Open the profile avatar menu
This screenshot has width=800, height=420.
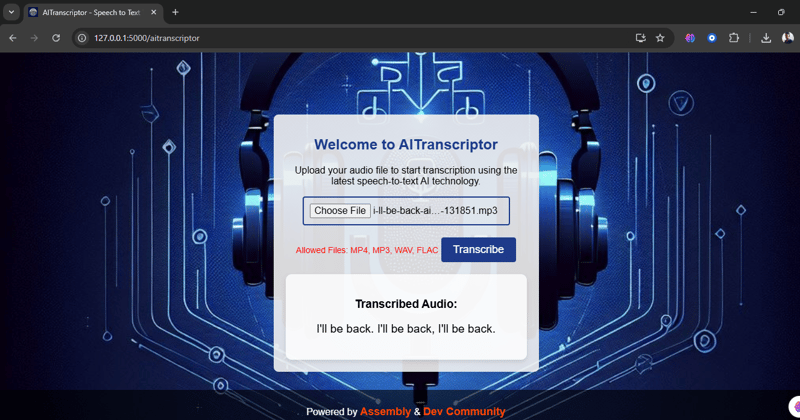point(788,38)
